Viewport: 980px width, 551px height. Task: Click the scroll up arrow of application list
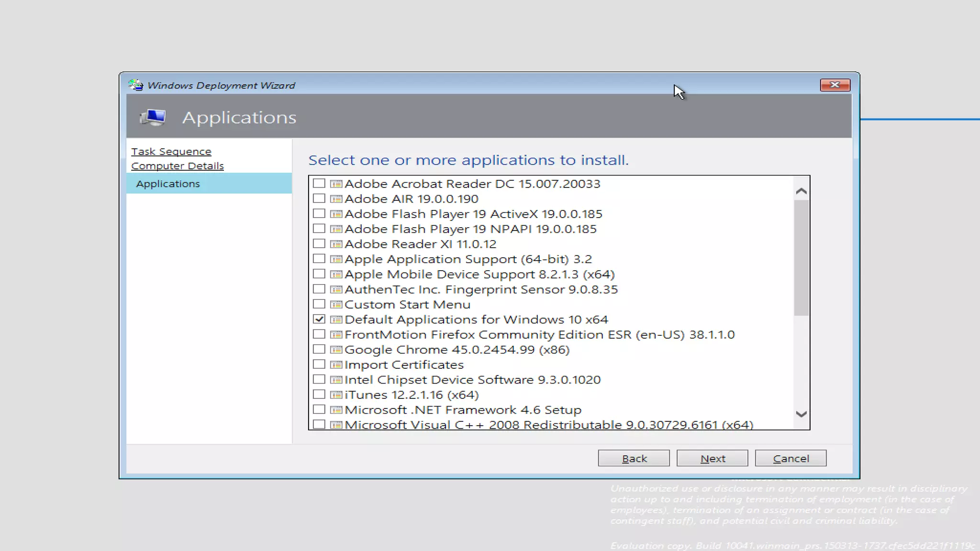[802, 191]
